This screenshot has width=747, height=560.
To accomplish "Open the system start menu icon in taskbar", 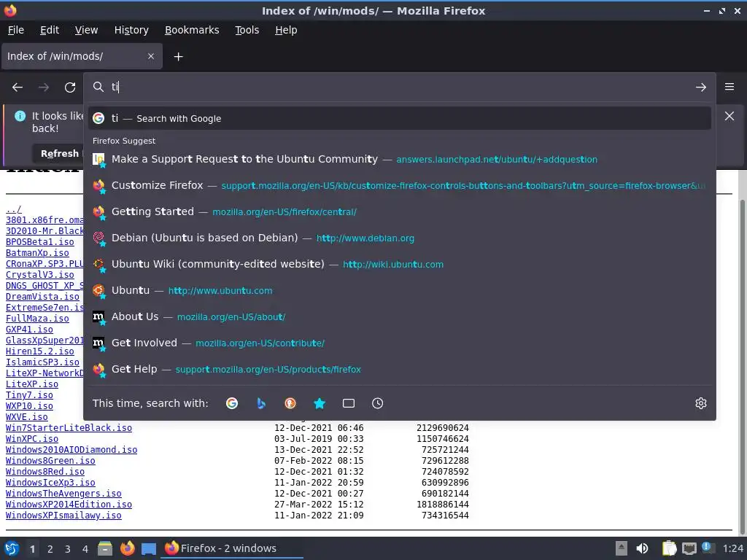I will coord(12,548).
